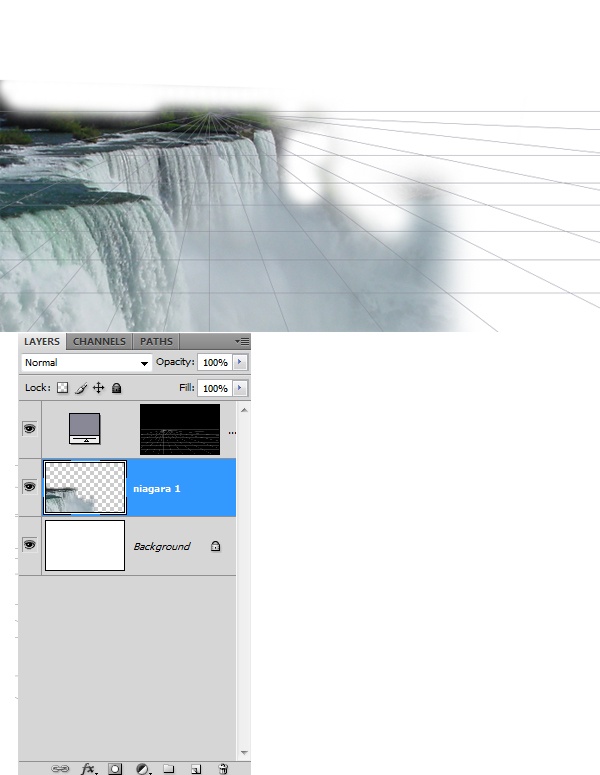This screenshot has height=775, width=600.
Task: Open the Fill slider arrow
Action: click(240, 388)
